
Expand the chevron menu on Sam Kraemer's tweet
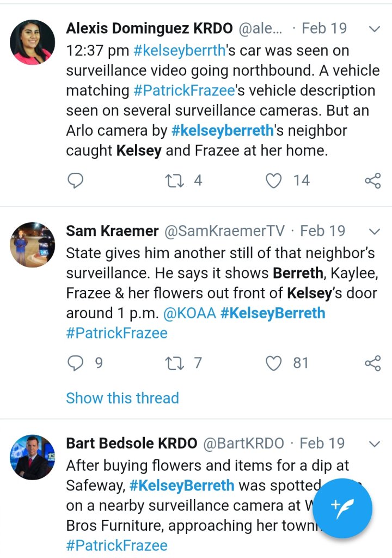(x=375, y=231)
